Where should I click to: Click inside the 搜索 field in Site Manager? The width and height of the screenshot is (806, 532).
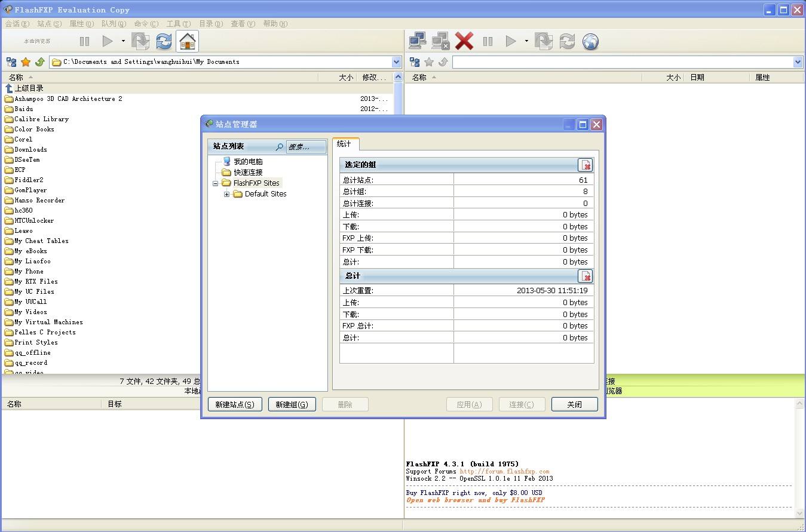click(305, 147)
